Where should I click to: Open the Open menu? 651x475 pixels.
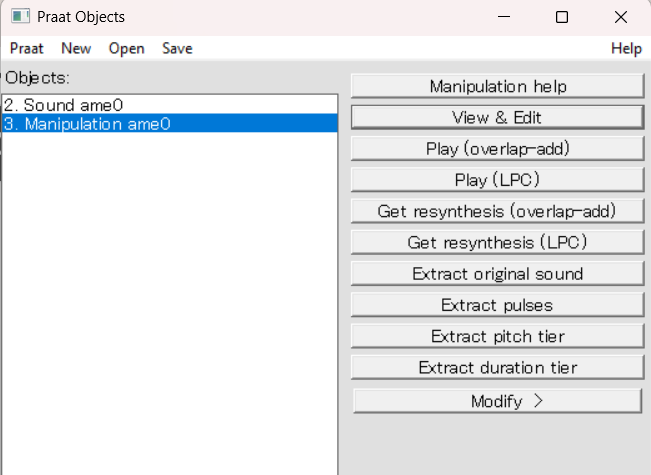click(x=127, y=49)
